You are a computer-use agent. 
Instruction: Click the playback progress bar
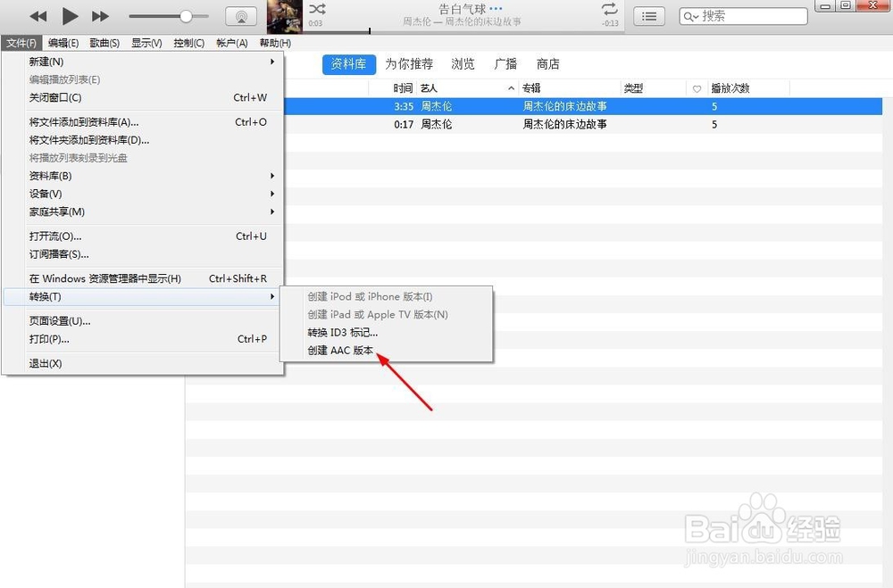463,31
